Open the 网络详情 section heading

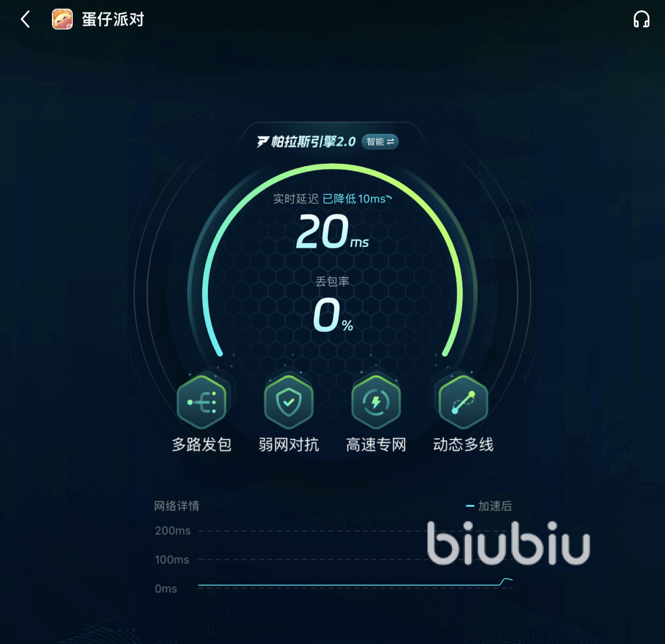click(x=177, y=506)
